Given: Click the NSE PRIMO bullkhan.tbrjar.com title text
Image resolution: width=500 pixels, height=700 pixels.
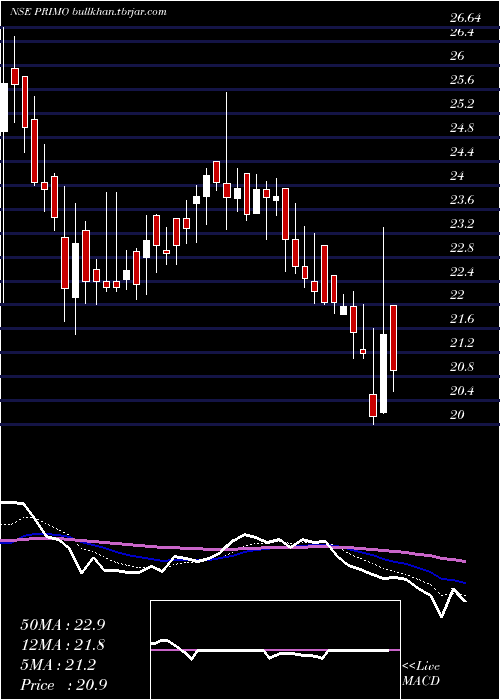Looking at the screenshot, I should point(88,12).
